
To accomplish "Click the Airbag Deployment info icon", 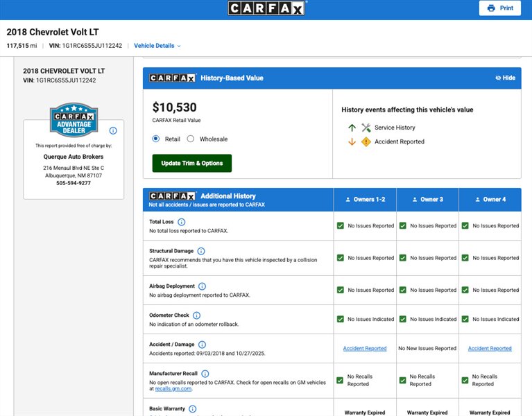I will pos(202,286).
